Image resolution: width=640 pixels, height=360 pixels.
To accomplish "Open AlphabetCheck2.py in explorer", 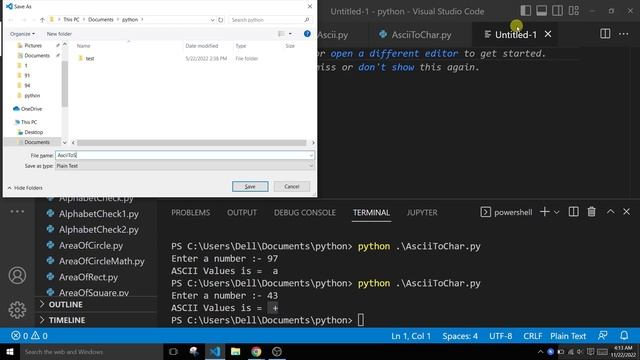I will point(98,229).
